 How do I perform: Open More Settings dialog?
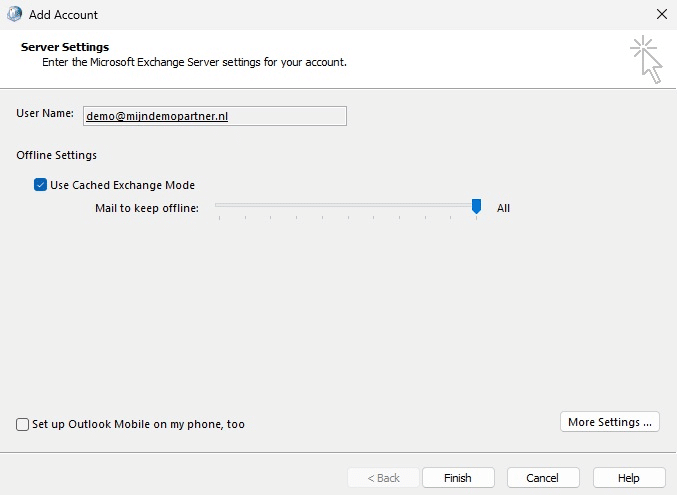[x=610, y=422]
